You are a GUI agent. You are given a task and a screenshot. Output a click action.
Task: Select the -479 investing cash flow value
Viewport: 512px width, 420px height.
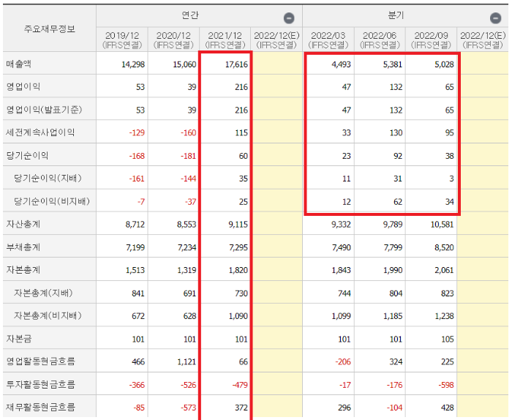click(x=240, y=385)
